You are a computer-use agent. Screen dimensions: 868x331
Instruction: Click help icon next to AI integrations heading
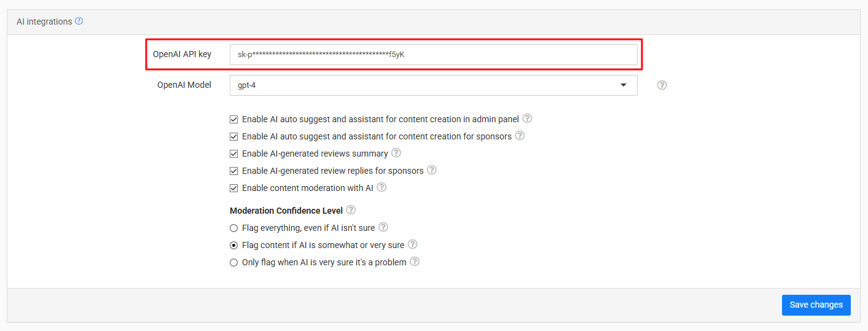point(79,21)
